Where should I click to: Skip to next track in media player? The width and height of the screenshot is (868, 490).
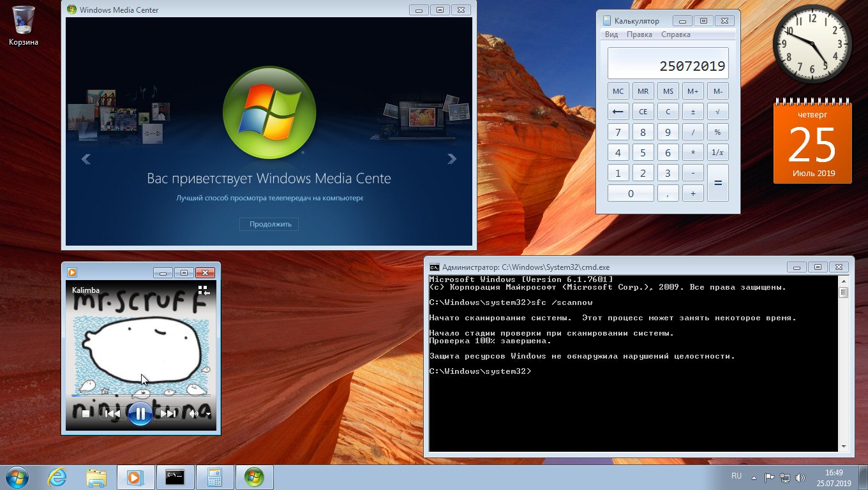(168, 414)
